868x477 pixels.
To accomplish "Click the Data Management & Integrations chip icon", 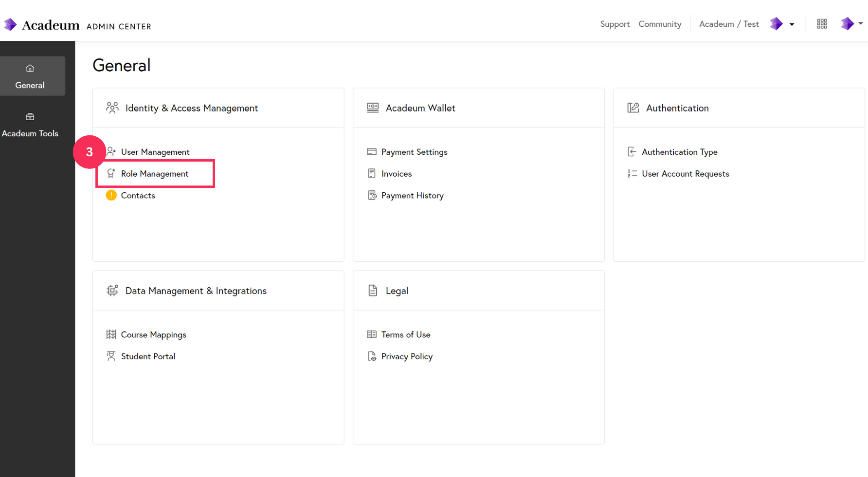I will 112,290.
